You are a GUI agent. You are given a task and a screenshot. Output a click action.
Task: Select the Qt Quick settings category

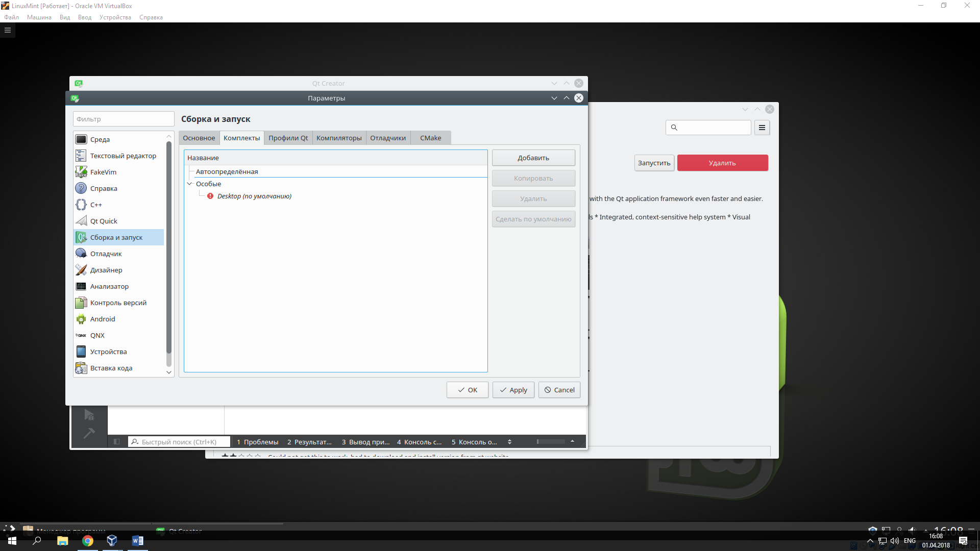pos(119,221)
